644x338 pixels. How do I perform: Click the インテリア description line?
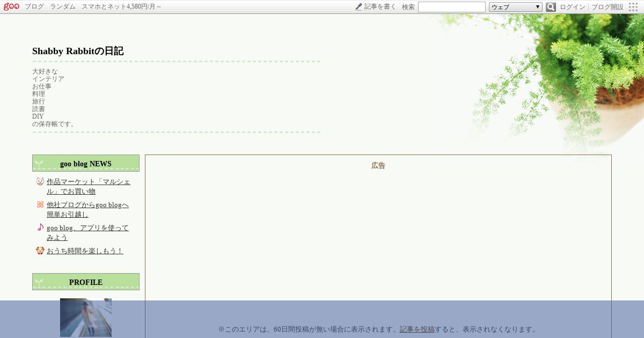48,79
